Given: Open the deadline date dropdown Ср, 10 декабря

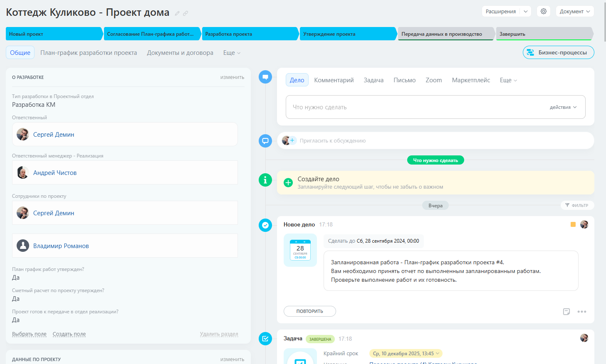Looking at the screenshot, I should pos(406,354).
